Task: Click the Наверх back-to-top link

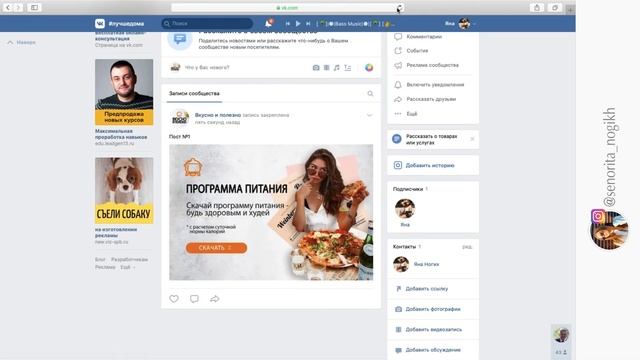Action: 22,42
